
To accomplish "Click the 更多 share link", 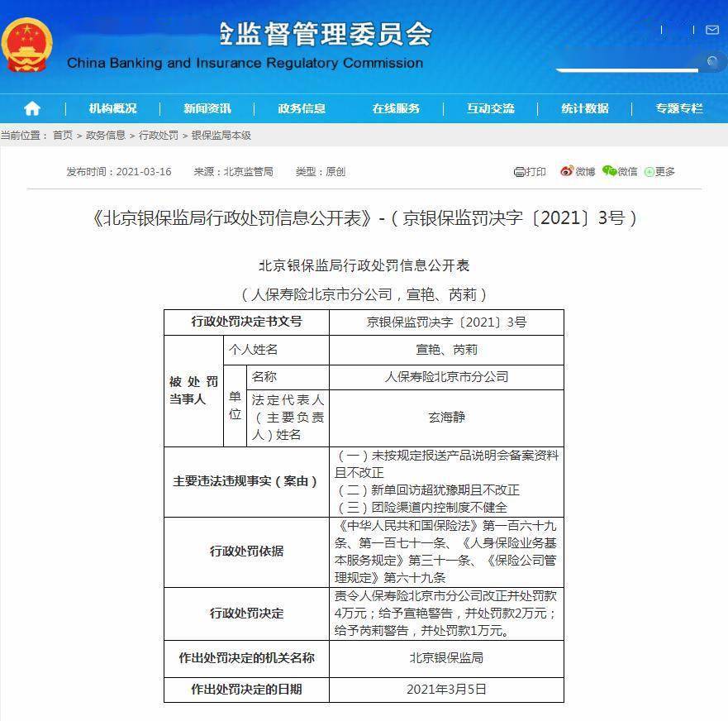I will coord(664,172).
